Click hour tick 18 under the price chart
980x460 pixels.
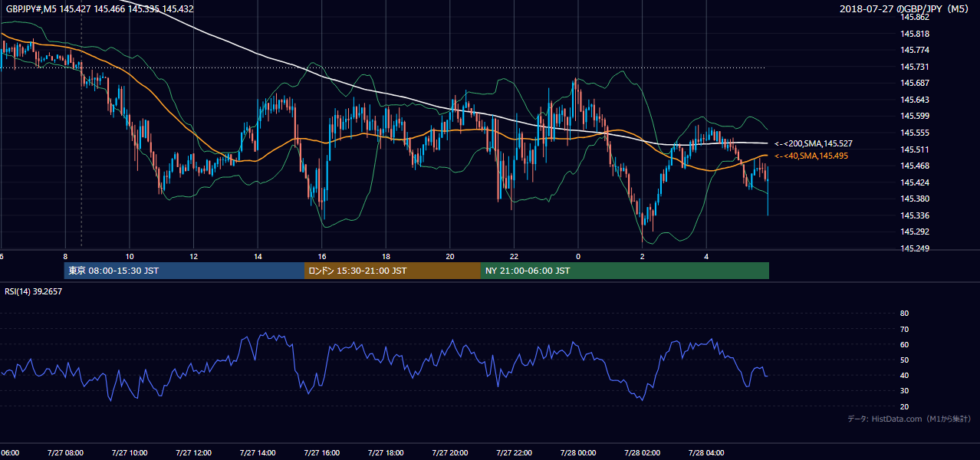coord(386,256)
